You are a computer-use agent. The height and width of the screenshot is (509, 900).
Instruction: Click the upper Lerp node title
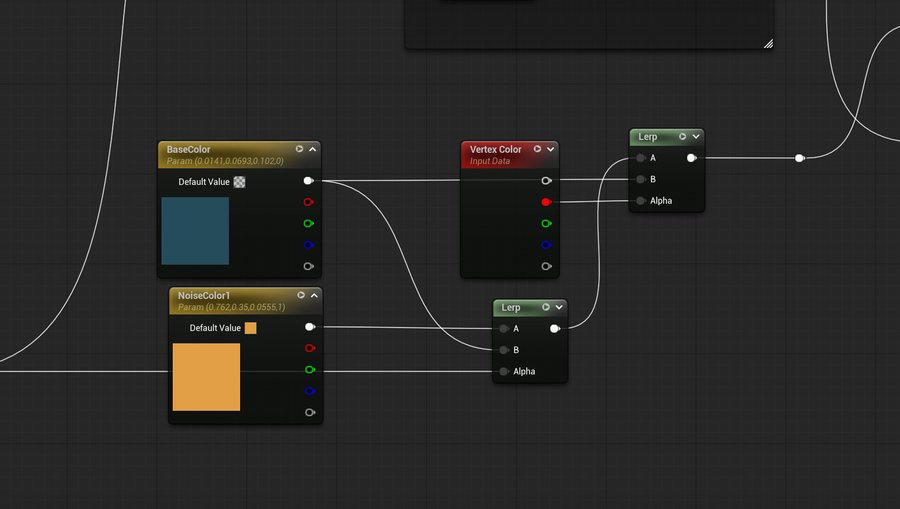tap(648, 136)
